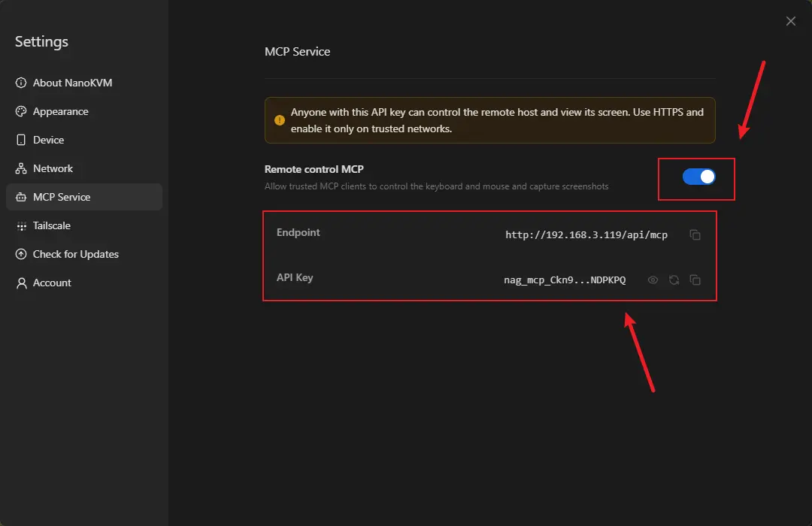The image size is (812, 526).
Task: Click the Remote control MCP heading
Action: click(x=314, y=169)
